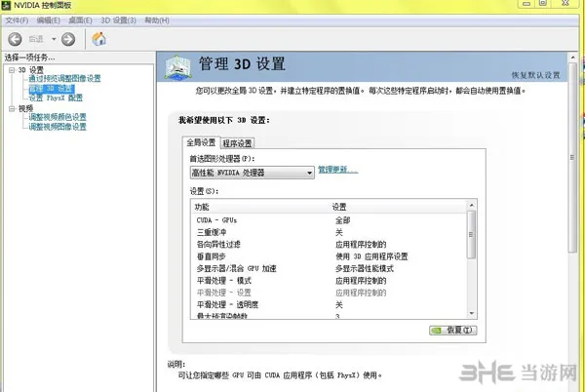Click the 管理 3D 设置 header icon

tap(178, 67)
